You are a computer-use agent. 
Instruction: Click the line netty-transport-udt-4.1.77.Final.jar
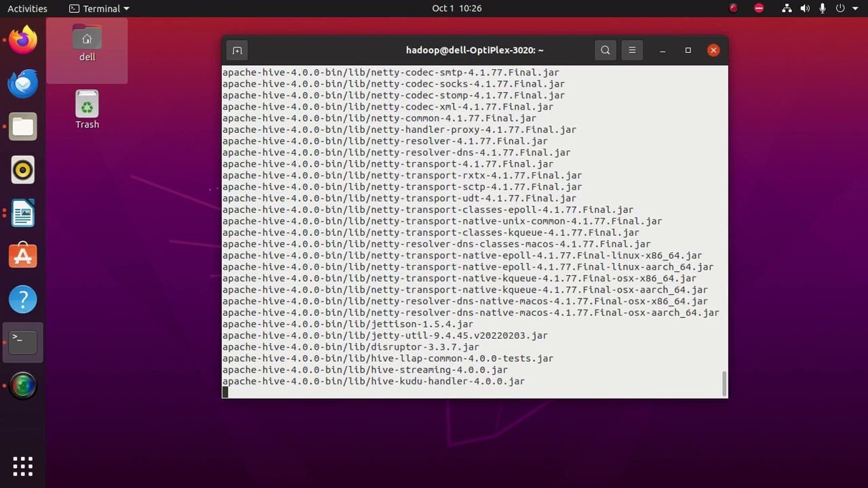[x=399, y=199]
